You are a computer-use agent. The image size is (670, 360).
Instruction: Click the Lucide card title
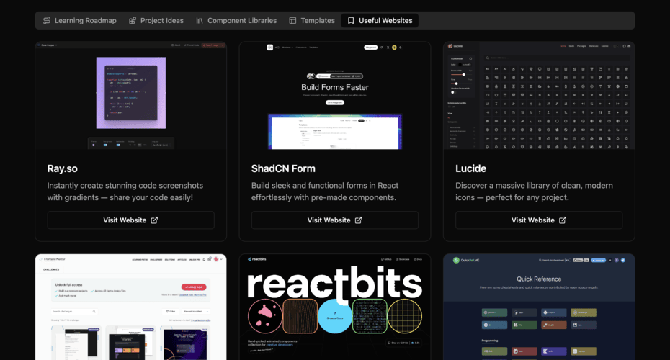(470, 169)
